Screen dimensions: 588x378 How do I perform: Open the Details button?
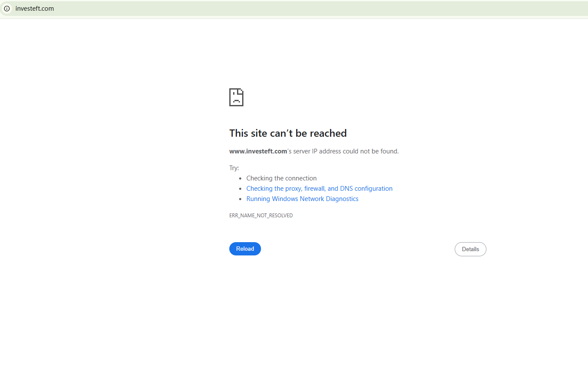[x=470, y=249]
